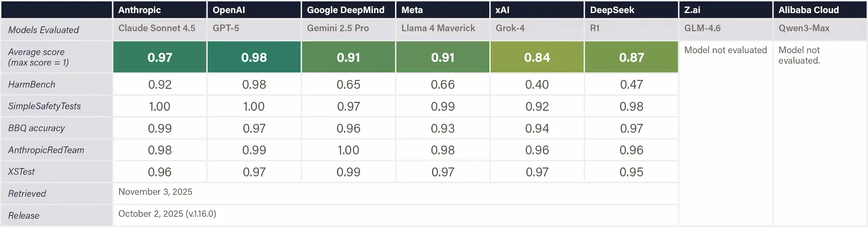
Task: Click the Qwen3-Max model name
Action: click(x=804, y=28)
